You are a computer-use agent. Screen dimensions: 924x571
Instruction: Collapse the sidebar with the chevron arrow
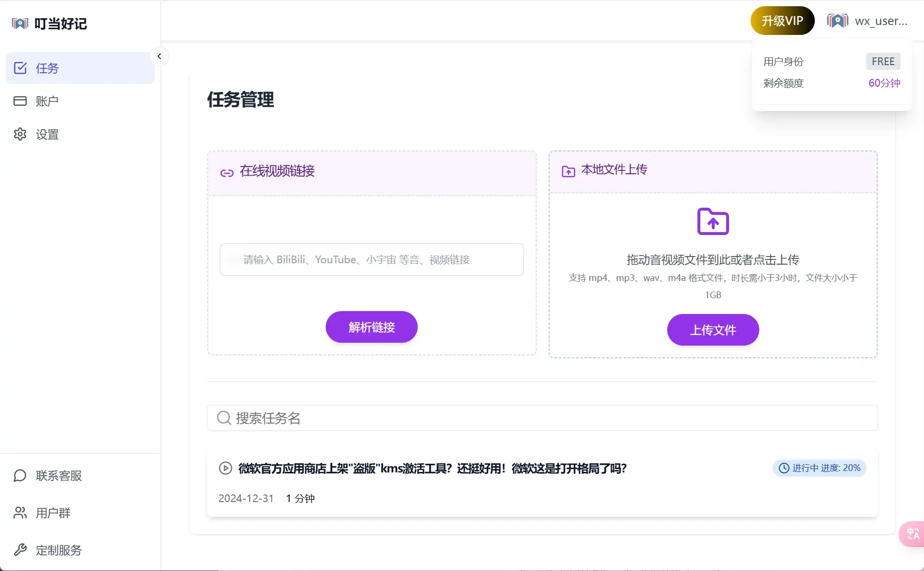pyautogui.click(x=159, y=56)
